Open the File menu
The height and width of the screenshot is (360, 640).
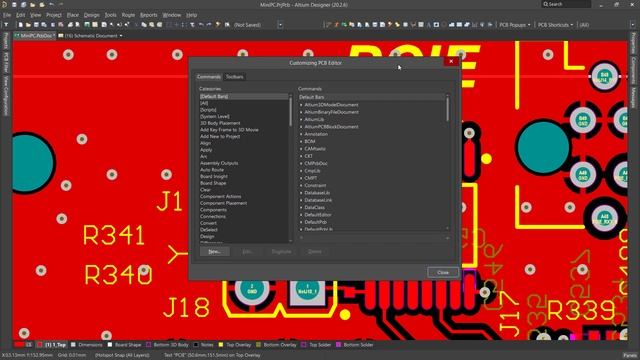click(7, 15)
